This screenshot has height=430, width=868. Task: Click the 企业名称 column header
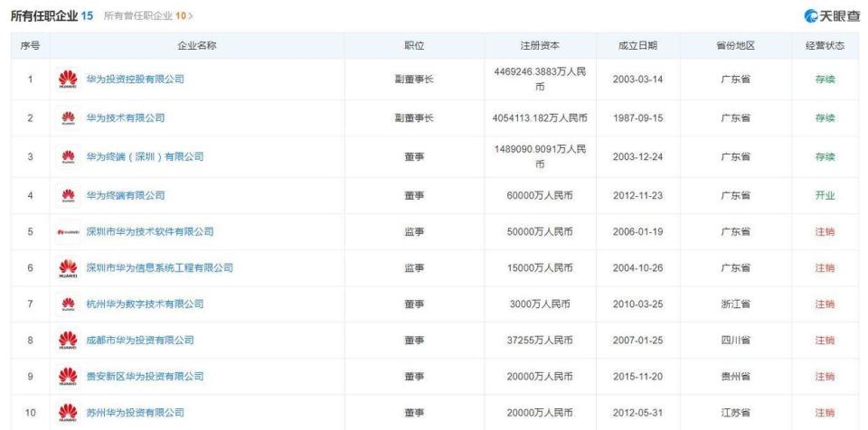[x=197, y=46]
